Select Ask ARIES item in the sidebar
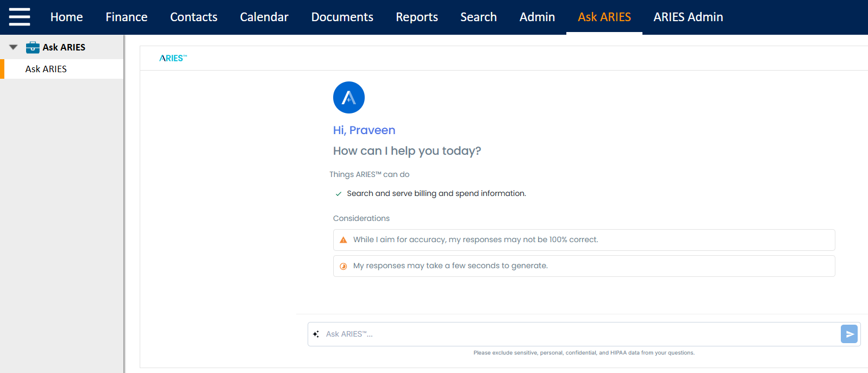868x373 pixels. (62, 69)
